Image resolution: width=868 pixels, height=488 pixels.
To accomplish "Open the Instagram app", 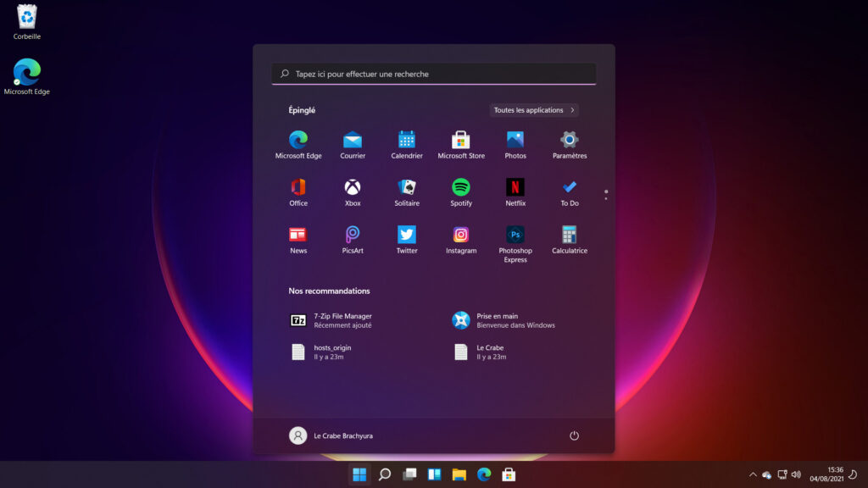I will (461, 240).
